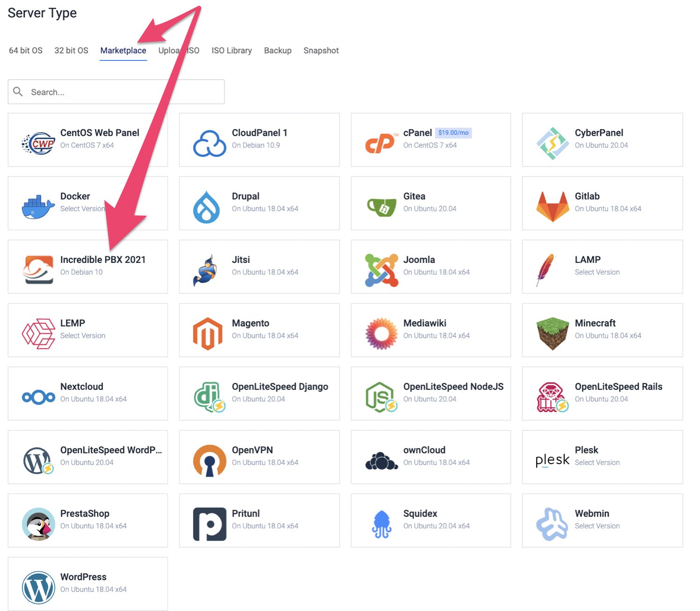The width and height of the screenshot is (700, 611).
Task: Open the ISO Library tab
Action: click(x=232, y=51)
